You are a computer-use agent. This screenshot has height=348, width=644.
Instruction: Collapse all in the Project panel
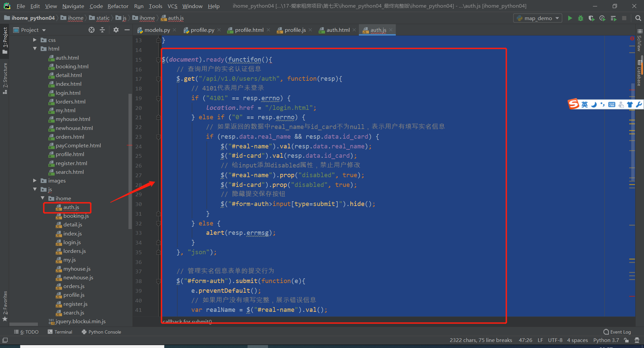(102, 30)
